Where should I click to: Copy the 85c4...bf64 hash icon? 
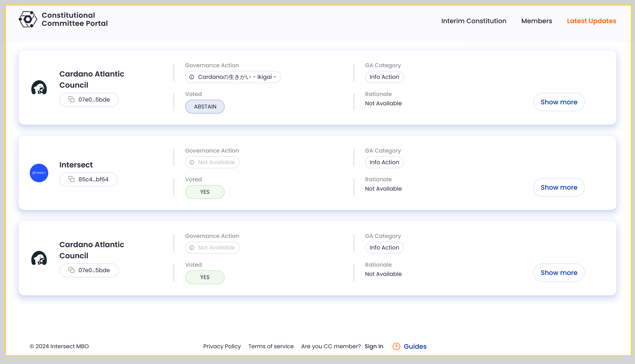click(x=71, y=179)
